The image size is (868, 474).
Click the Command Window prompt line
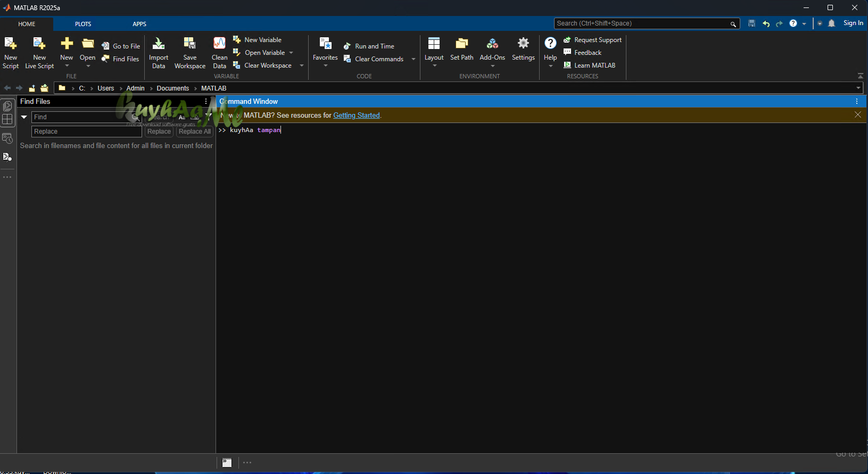coord(542,130)
